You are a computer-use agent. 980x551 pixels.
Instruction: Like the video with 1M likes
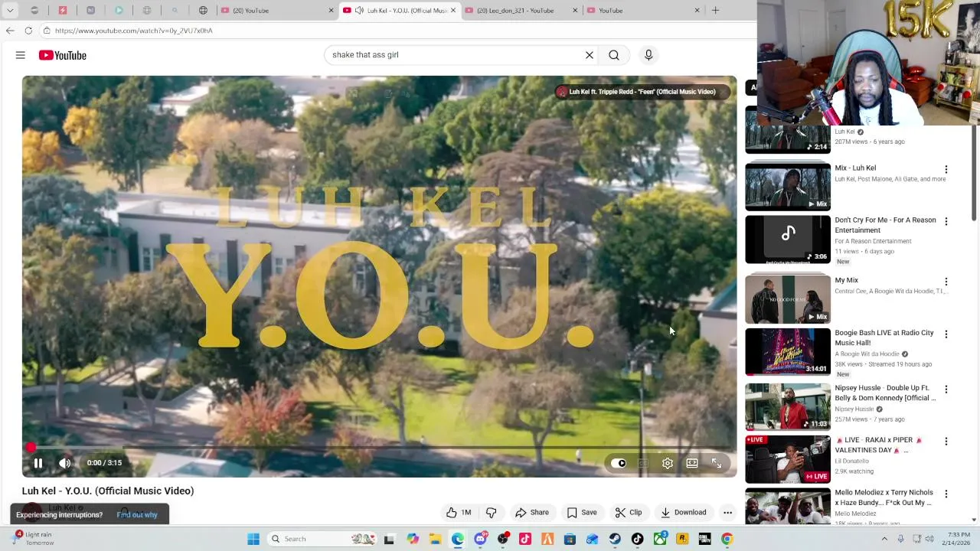pos(459,513)
